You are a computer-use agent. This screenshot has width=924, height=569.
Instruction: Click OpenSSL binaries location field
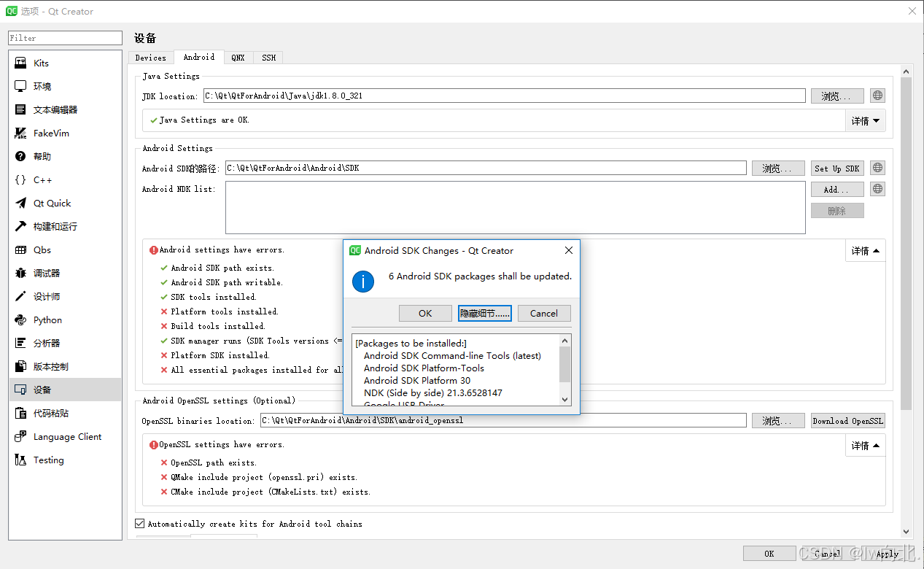coord(503,420)
